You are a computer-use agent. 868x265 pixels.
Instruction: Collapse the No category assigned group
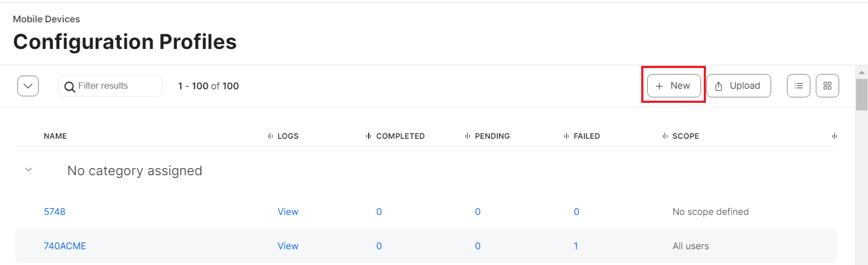tap(29, 170)
